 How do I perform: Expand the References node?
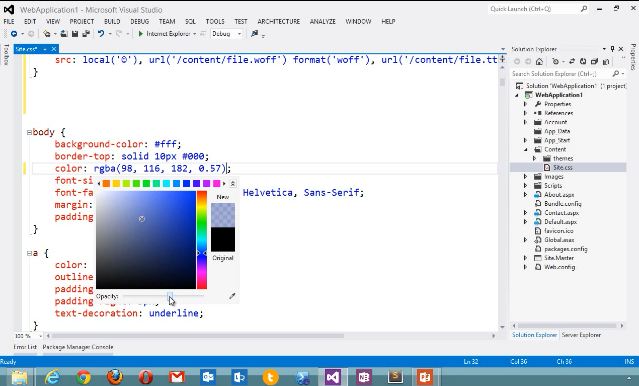coord(526,113)
